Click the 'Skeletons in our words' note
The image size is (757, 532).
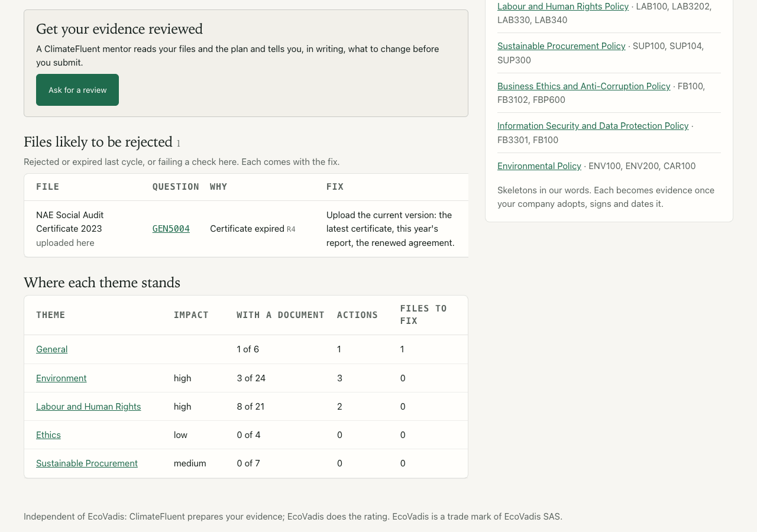(606, 197)
